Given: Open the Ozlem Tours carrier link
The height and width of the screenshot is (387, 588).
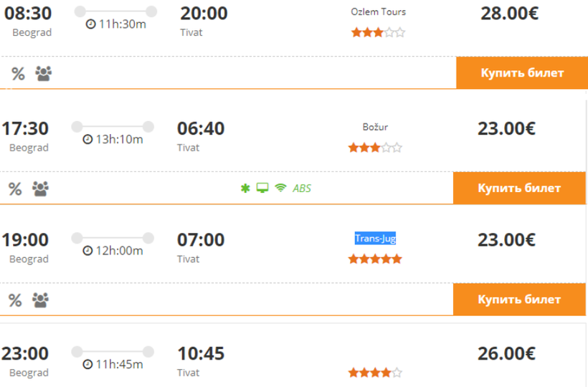Looking at the screenshot, I should coord(379,12).
